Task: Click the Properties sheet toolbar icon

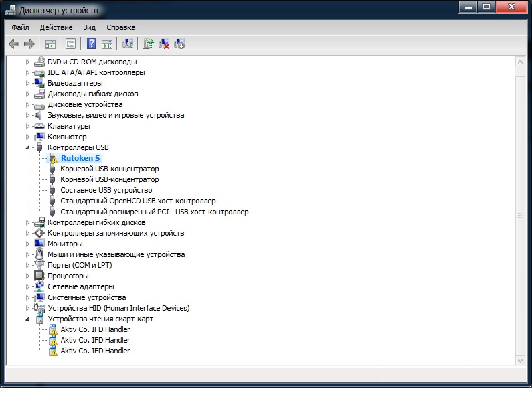Action: click(x=70, y=44)
